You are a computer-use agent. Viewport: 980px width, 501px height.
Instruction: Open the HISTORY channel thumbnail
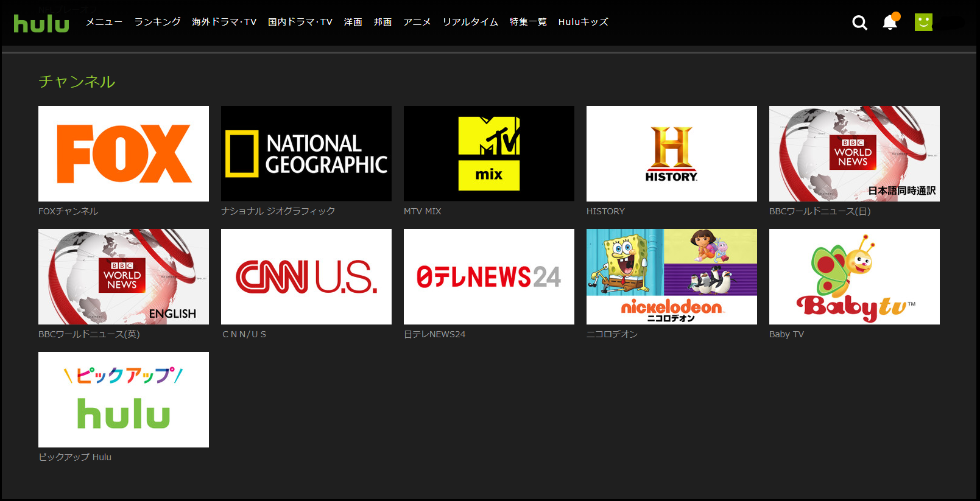[672, 153]
